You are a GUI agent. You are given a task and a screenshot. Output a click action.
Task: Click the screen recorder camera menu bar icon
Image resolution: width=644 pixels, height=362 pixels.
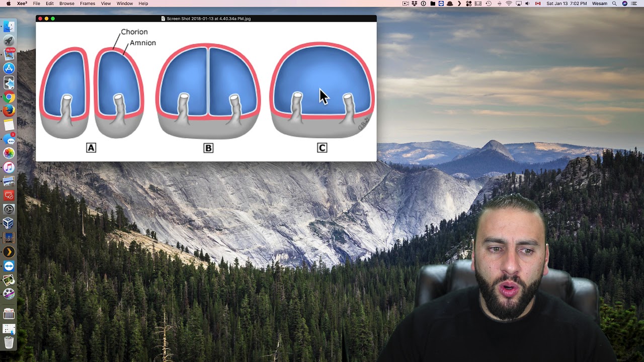405,4
